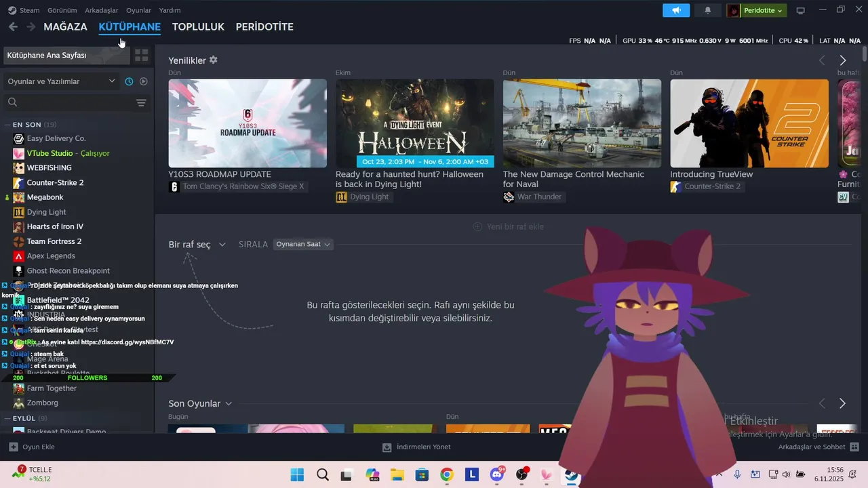
Task: Click the library search field
Action: (68, 102)
